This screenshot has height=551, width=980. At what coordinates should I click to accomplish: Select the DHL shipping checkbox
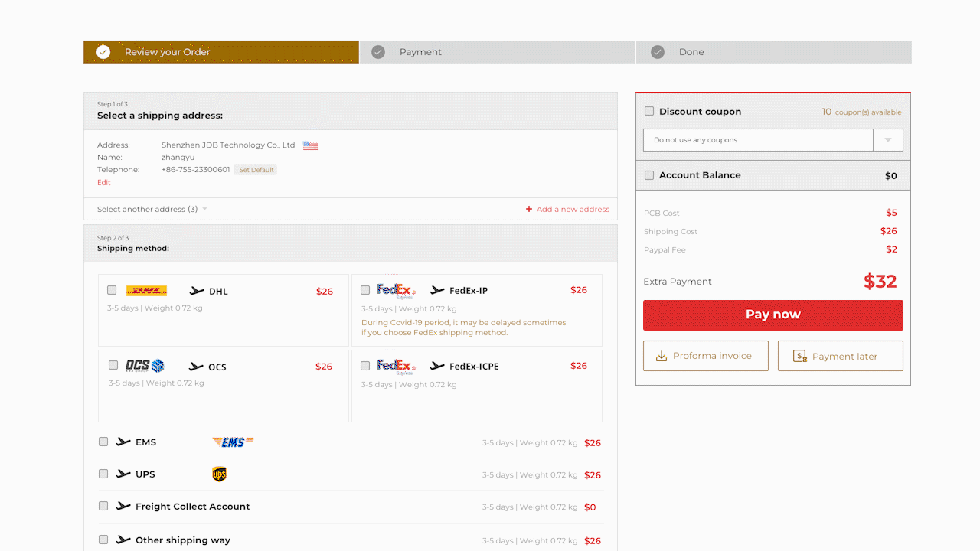pos(112,290)
